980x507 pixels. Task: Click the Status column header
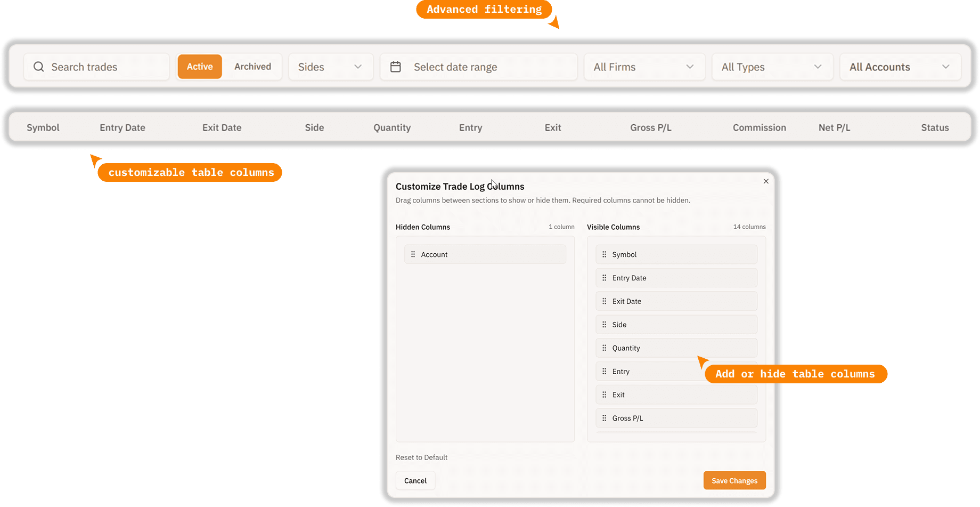pos(935,127)
